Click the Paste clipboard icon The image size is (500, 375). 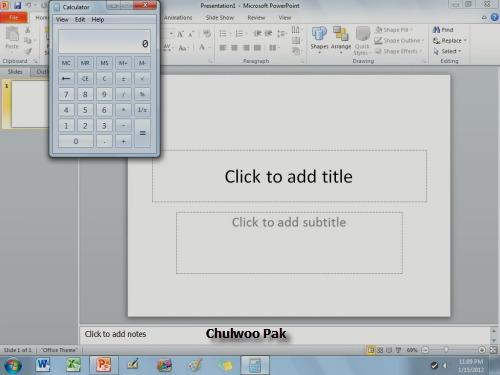(x=12, y=38)
